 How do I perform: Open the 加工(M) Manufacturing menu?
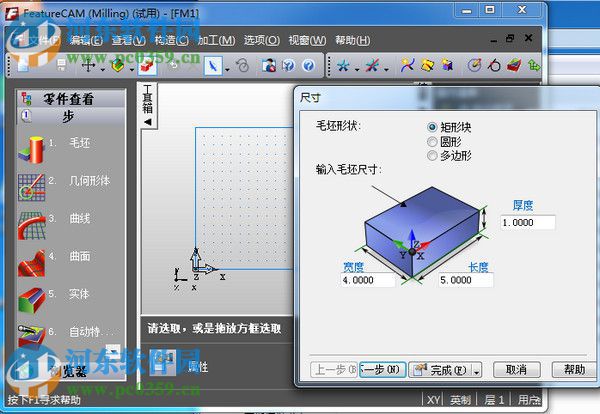coord(216,40)
